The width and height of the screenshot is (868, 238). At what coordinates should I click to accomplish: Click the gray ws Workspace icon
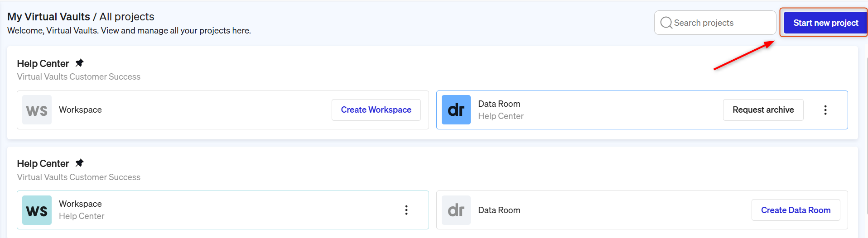[x=37, y=110]
